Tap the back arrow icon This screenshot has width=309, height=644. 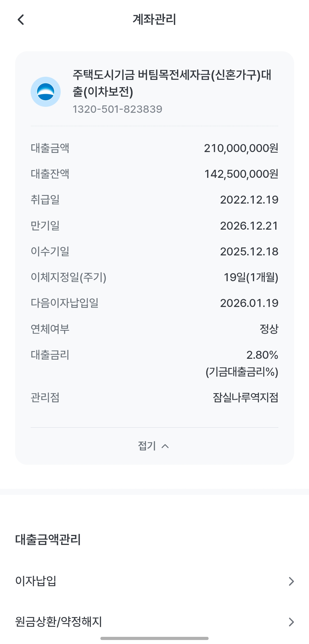[x=21, y=20]
